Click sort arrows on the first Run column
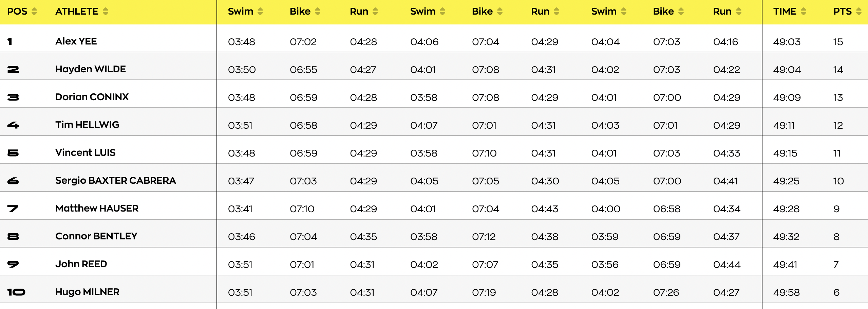This screenshot has width=868, height=309. [x=375, y=12]
